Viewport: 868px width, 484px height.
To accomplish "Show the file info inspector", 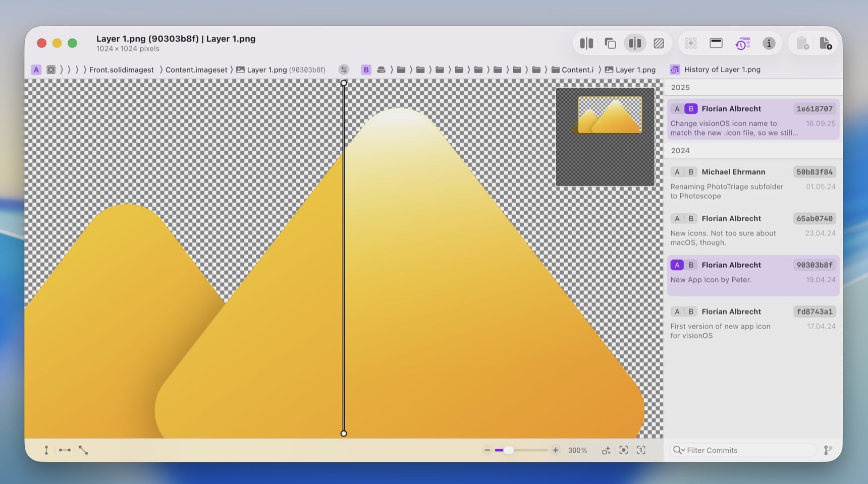I will point(769,43).
